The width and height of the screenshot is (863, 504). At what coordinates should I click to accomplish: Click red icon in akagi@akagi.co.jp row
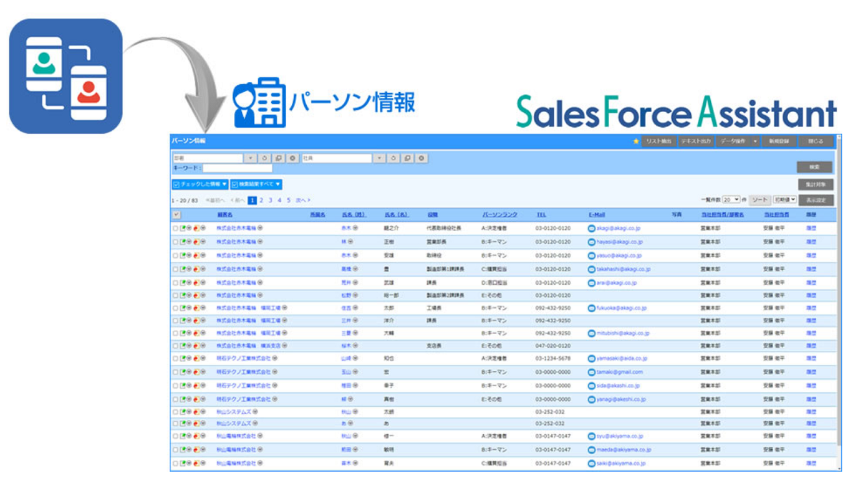[196, 229]
